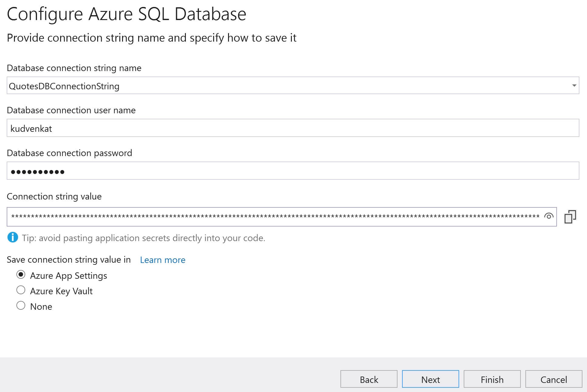The height and width of the screenshot is (392, 587).
Task: Cancel the Azure SQL configuration
Action: click(x=554, y=379)
